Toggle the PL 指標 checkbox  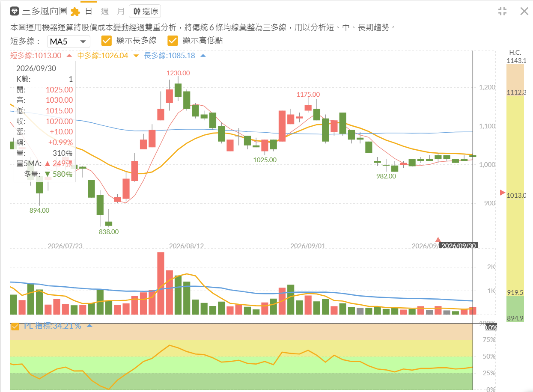click(x=15, y=326)
